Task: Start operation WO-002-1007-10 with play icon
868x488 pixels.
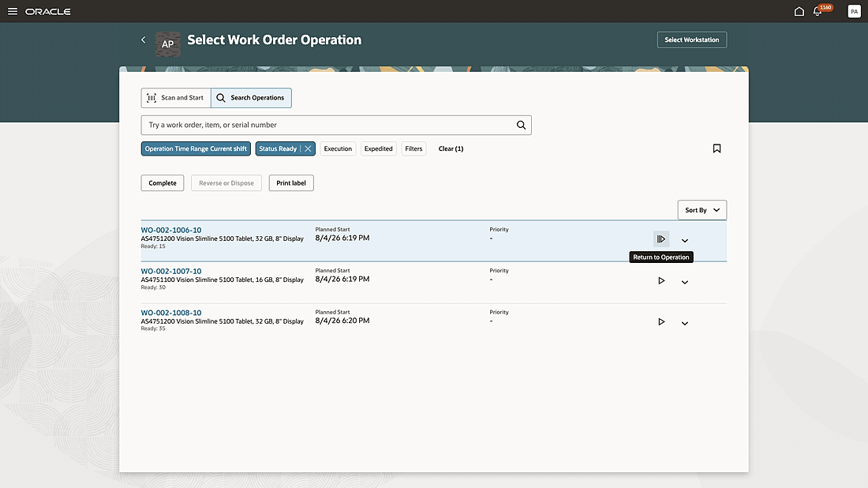Action: click(x=661, y=281)
